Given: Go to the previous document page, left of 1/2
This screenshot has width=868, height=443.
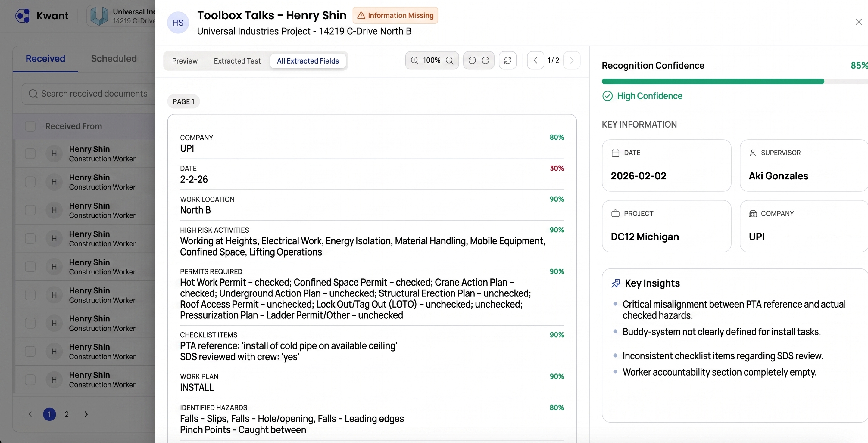Looking at the screenshot, I should (535, 60).
